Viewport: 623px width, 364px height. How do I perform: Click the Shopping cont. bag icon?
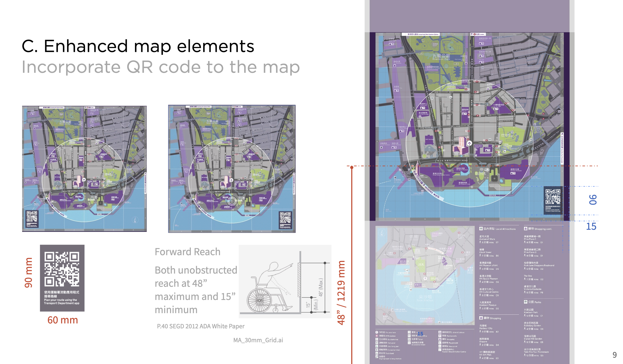[526, 229]
